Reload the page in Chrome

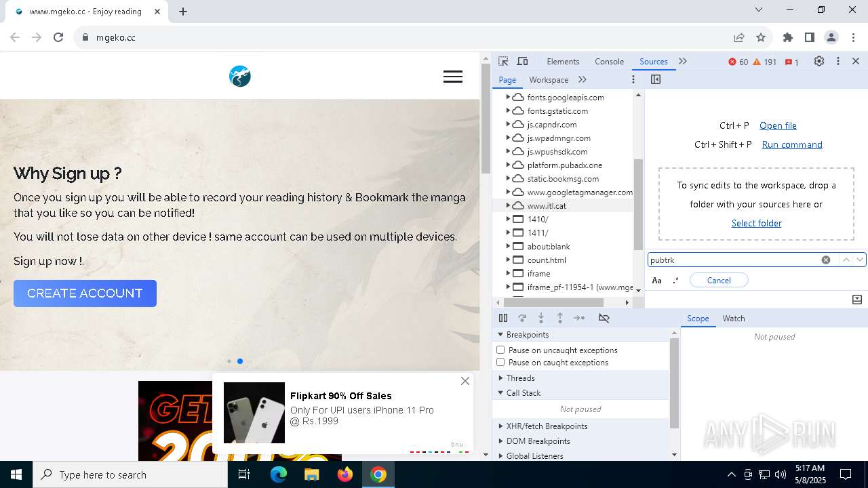58,37
